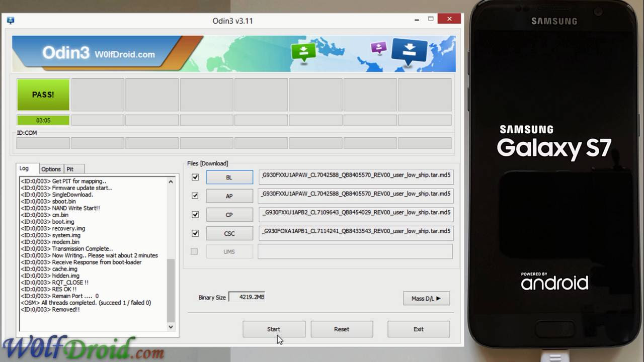Uncheck the CP file checkbox
644x362 pixels.
pyautogui.click(x=195, y=215)
